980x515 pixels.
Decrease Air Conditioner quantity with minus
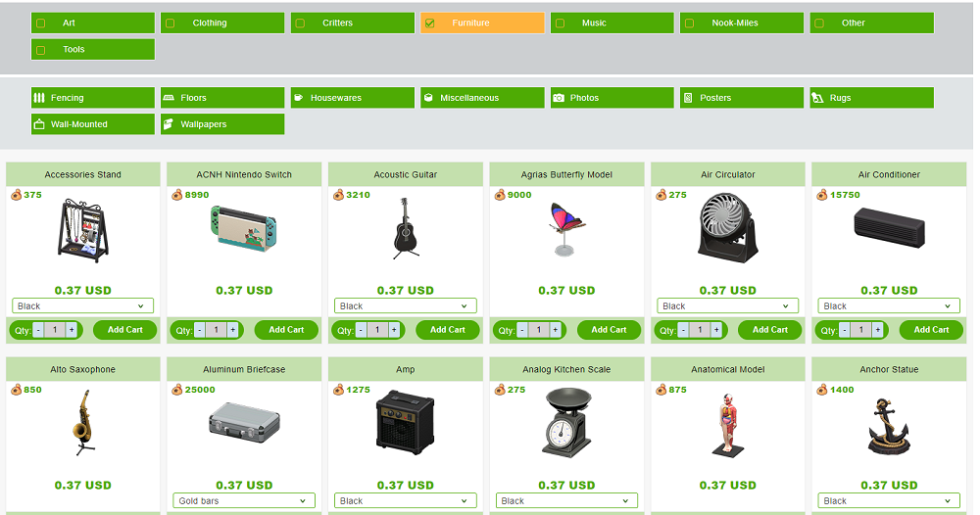845,330
